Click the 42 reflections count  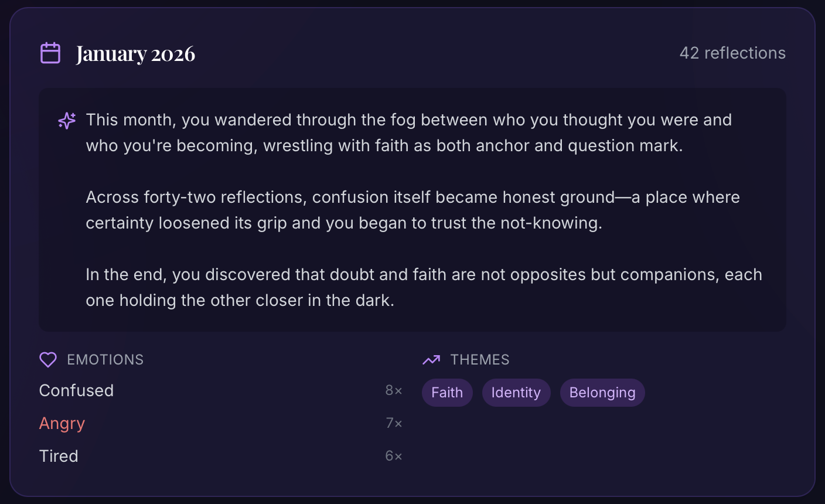(732, 53)
